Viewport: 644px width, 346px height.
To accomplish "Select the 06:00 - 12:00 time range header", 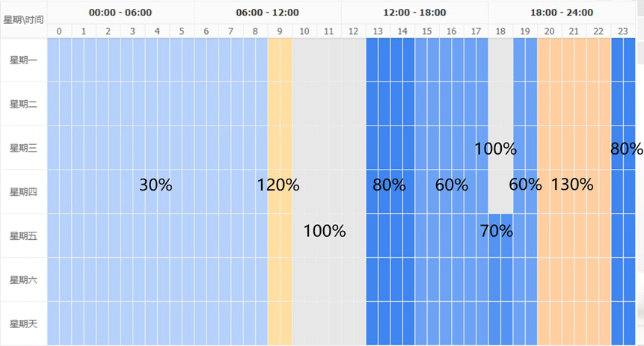I will pos(267,13).
